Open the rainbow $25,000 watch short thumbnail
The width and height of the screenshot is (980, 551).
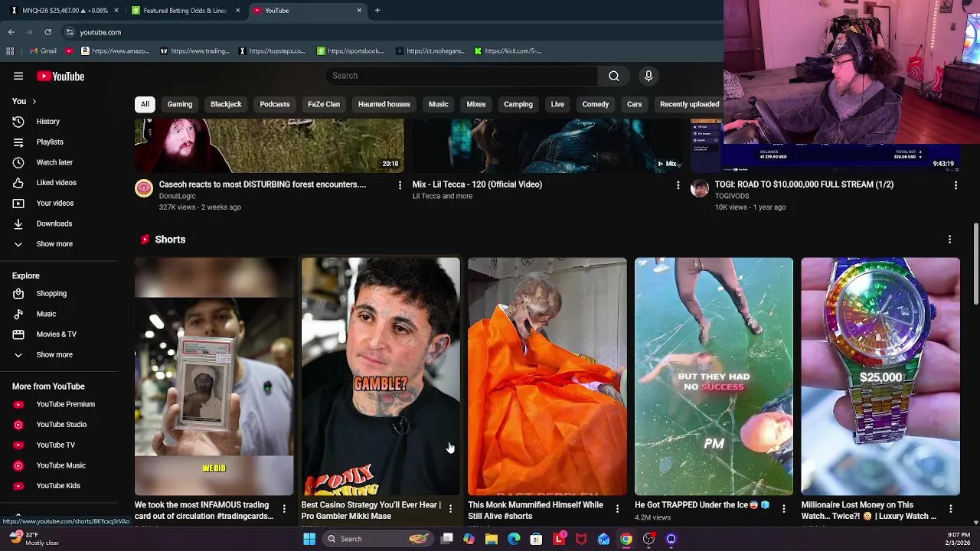880,377
